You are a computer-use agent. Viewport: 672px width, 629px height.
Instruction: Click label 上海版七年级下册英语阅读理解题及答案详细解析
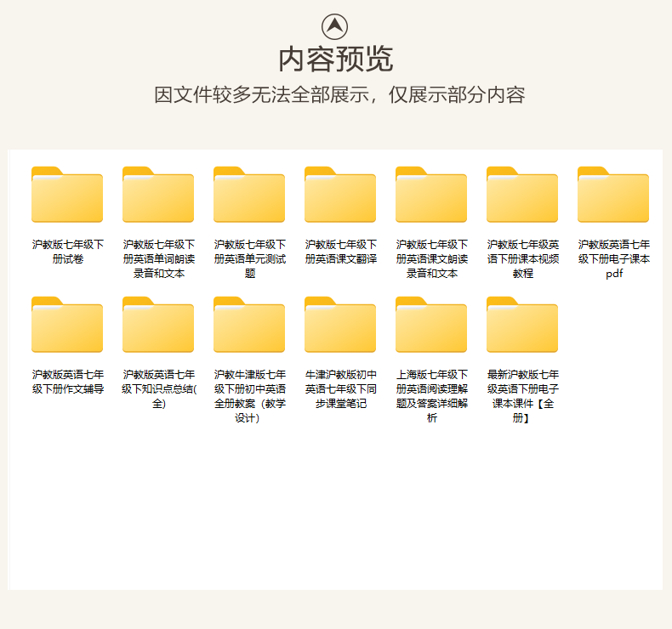pyautogui.click(x=431, y=396)
